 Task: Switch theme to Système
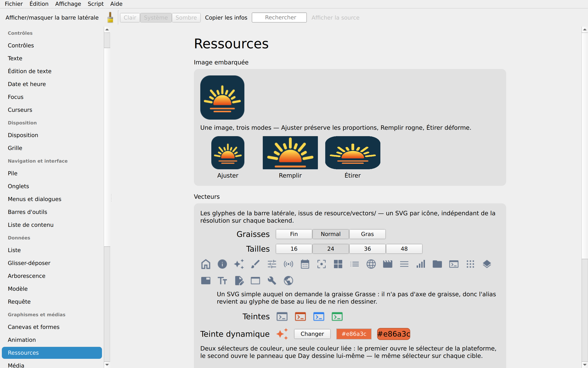(x=156, y=17)
